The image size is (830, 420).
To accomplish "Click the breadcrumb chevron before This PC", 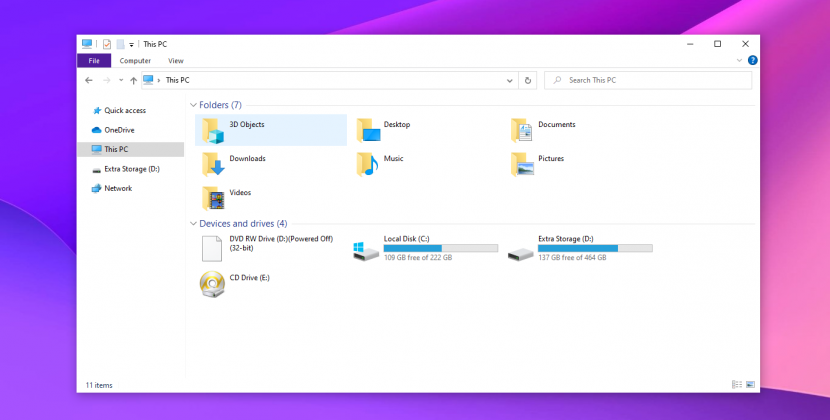I will click(x=159, y=81).
